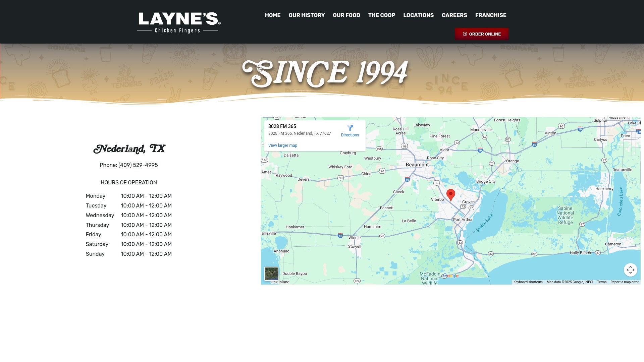Open THE COOP navigation link
Viewport: 644px width, 362px height.
tap(382, 15)
